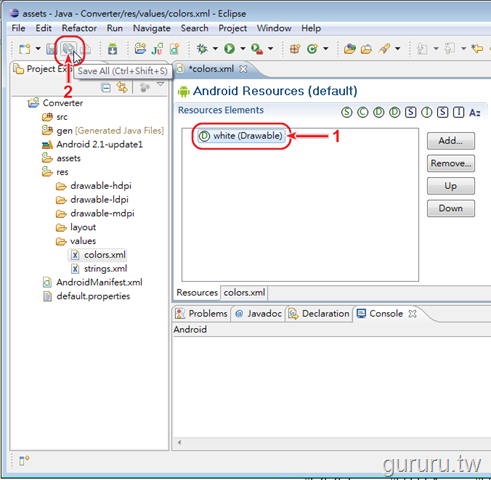Open the Problems view tab
The height and width of the screenshot is (480, 491).
click(202, 314)
